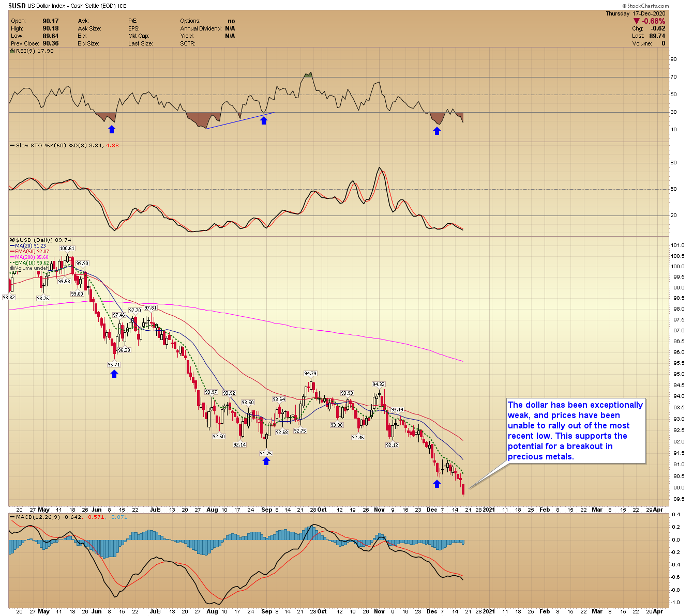The image size is (693, 616).
Task: Click the Chg value -0.62
Action: point(657,28)
